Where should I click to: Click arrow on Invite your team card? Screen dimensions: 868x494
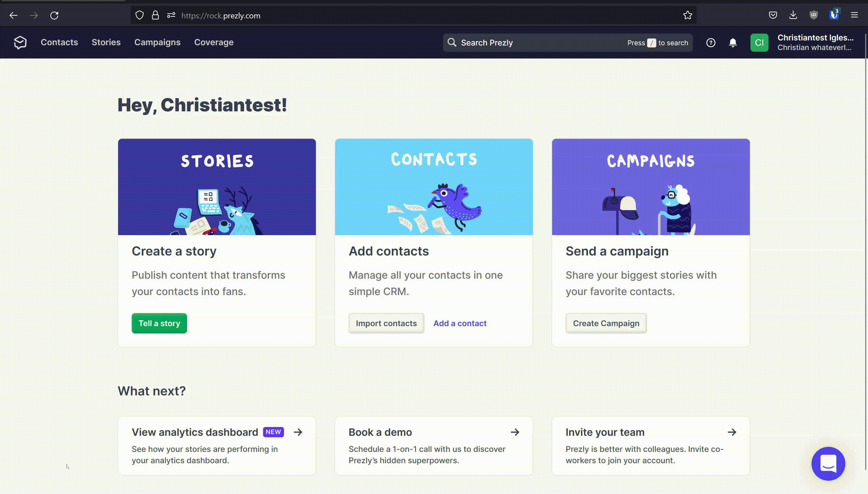732,432
